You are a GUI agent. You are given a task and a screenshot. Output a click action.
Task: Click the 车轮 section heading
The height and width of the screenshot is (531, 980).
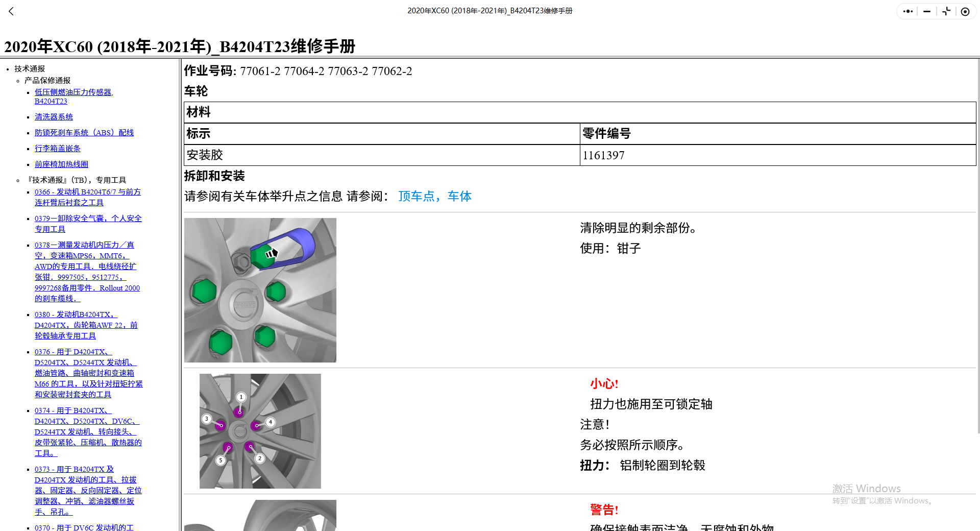[196, 91]
